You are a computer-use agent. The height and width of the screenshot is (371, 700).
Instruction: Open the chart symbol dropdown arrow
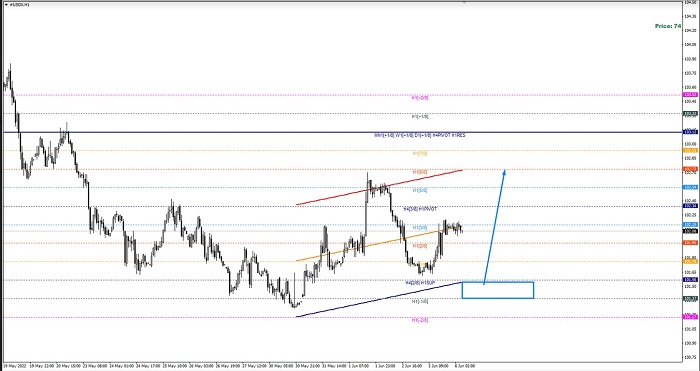(6, 4)
